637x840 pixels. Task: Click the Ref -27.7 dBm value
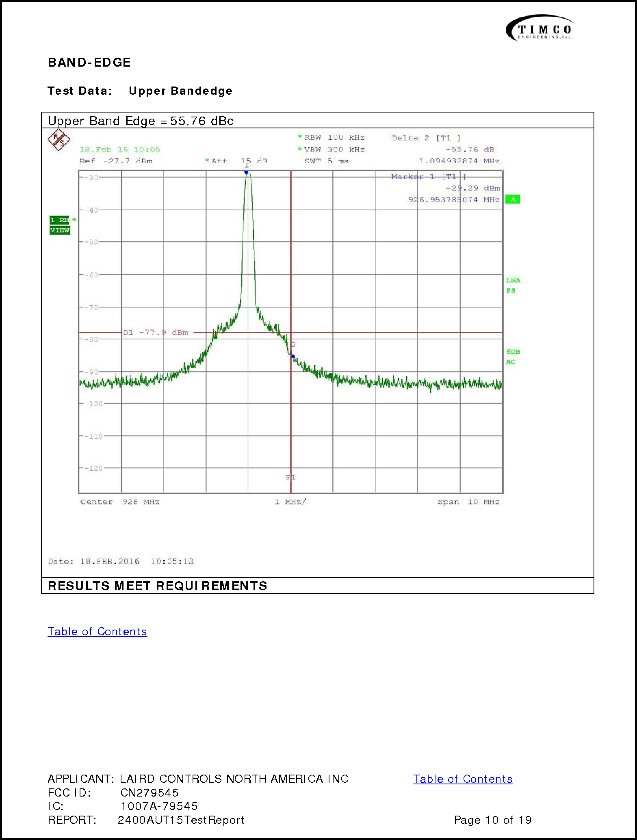click(x=116, y=161)
